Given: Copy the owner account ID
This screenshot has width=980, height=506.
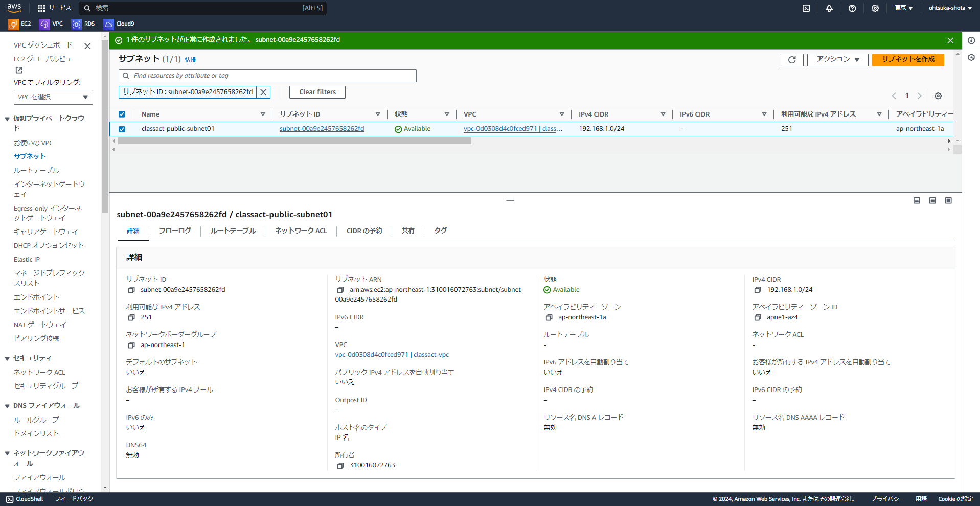Looking at the screenshot, I should [x=340, y=465].
